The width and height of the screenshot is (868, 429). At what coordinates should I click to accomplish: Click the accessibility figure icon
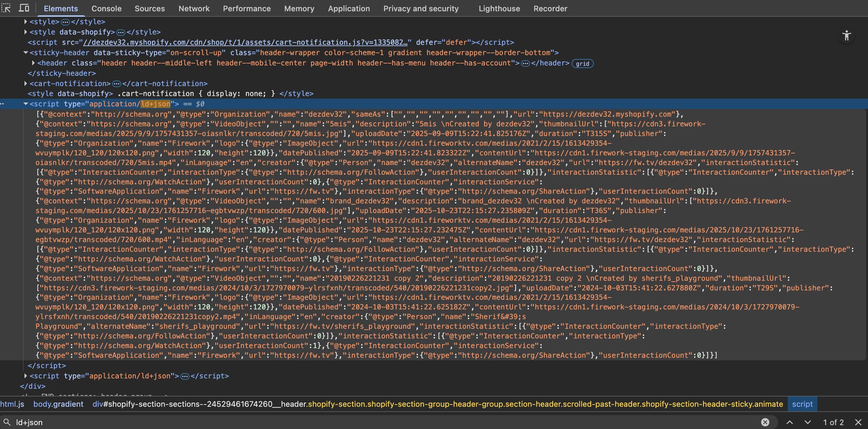pos(846,36)
